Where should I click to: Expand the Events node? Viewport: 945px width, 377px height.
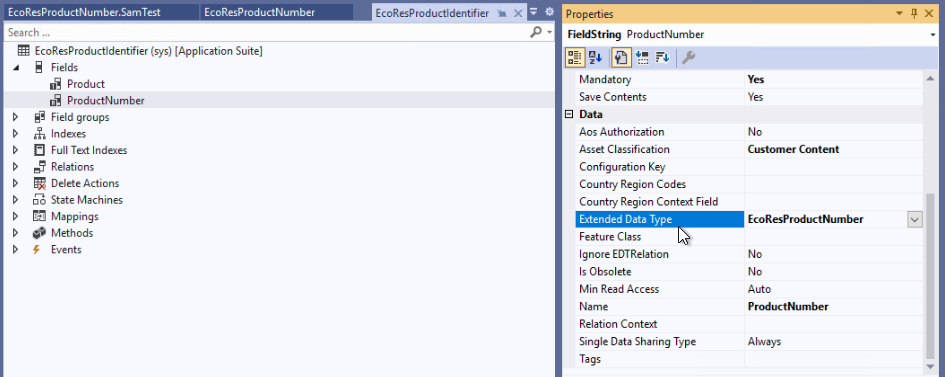[x=16, y=250]
